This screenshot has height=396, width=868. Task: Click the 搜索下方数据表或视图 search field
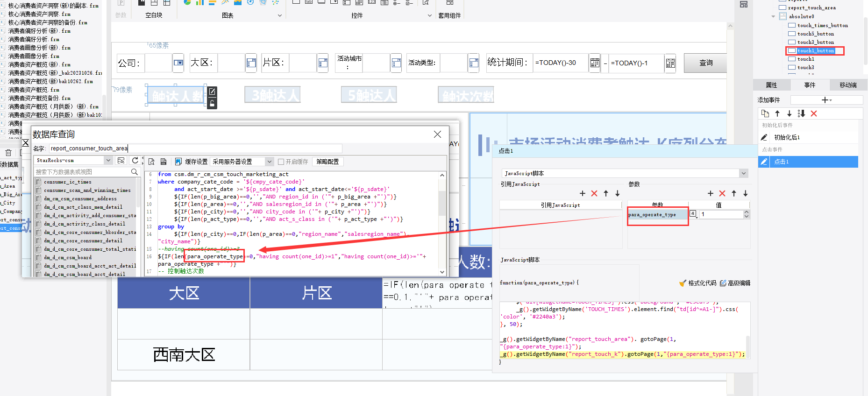(x=87, y=172)
